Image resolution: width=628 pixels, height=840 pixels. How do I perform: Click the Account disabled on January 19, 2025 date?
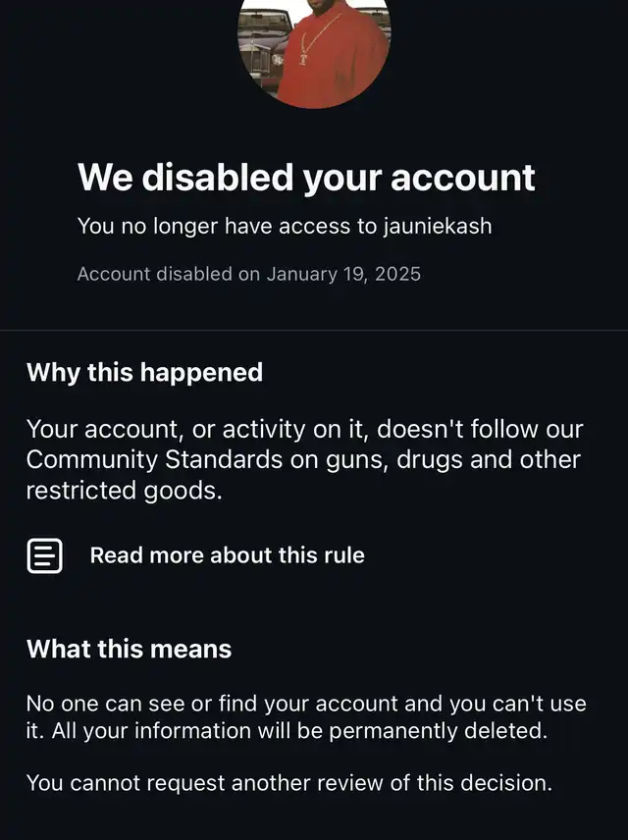[248, 274]
